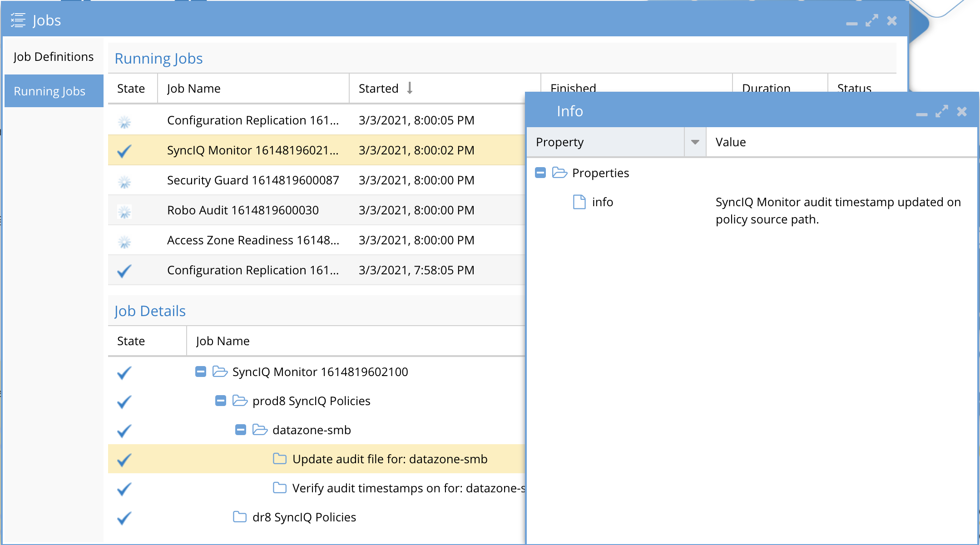This screenshot has height=545, width=980.
Task: Select Verify audit timestamps on for: datazone row
Action: tap(317, 488)
